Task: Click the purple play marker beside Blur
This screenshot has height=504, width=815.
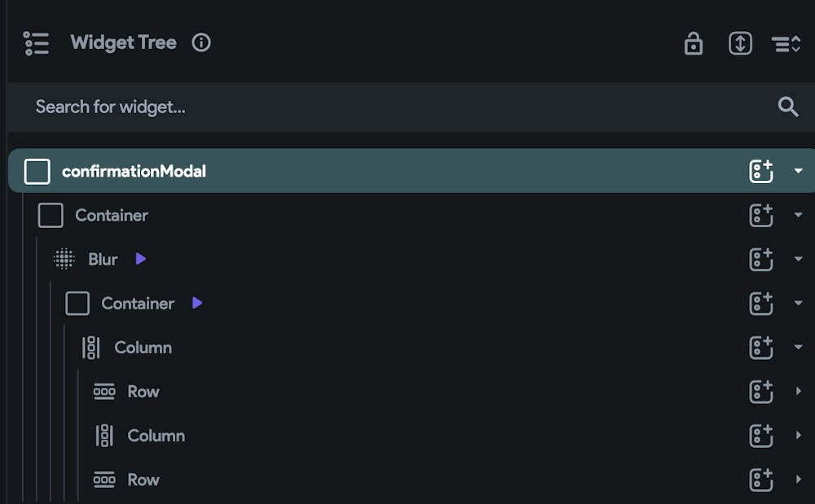Action: (x=140, y=258)
